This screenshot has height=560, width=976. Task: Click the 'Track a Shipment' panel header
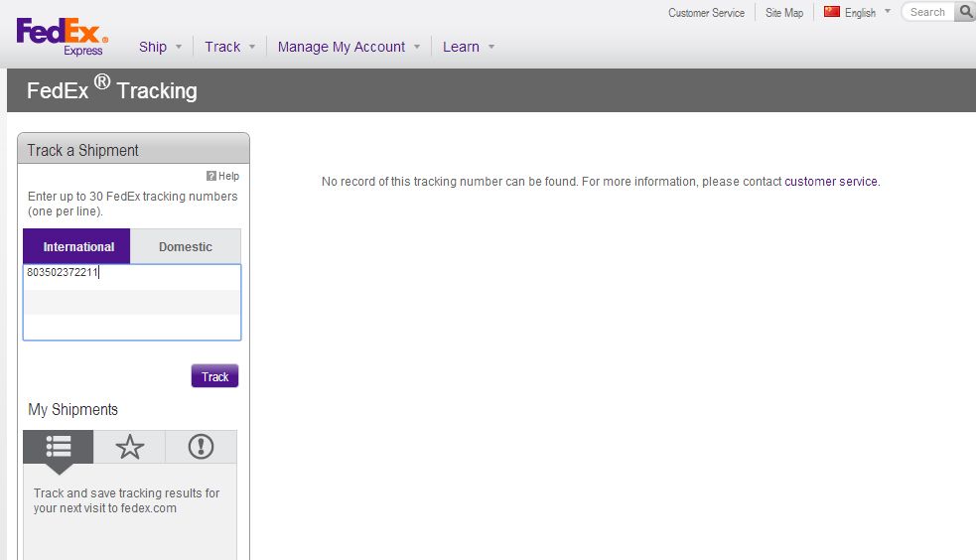point(133,149)
